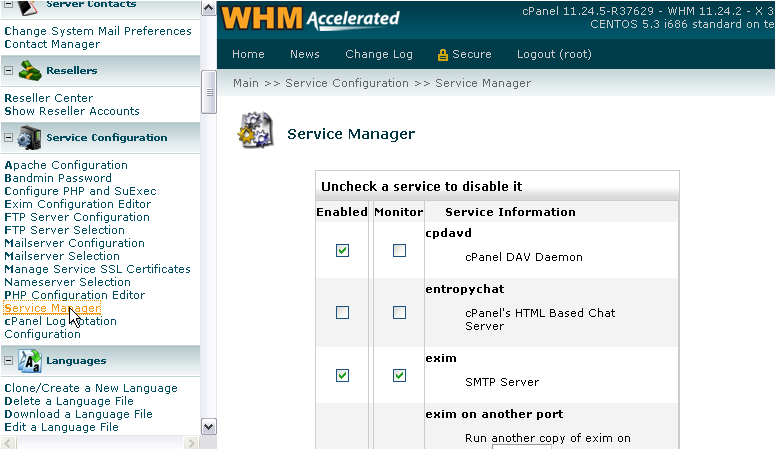The width and height of the screenshot is (776, 450).
Task: Open Contact Manager link
Action: pos(52,44)
